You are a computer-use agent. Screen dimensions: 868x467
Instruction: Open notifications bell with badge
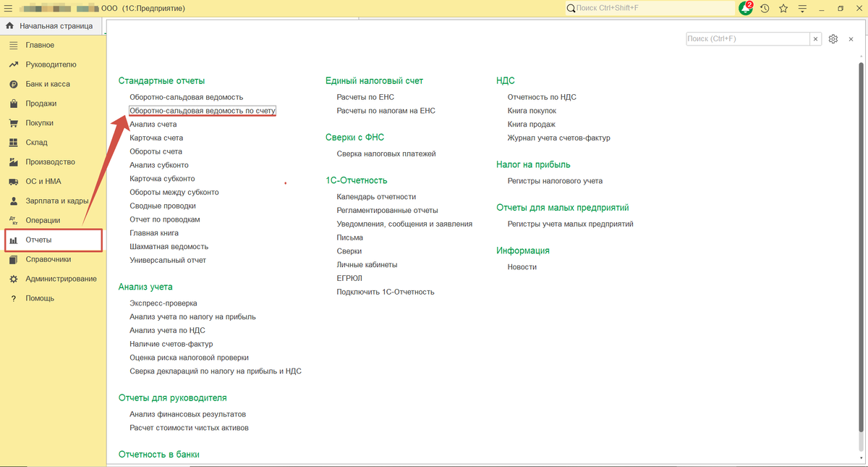click(x=746, y=8)
